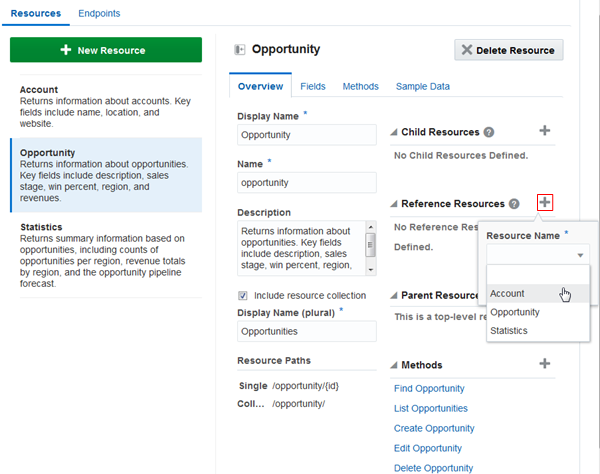Collapse the Child Resources section
600x474 pixels.
[x=393, y=132]
